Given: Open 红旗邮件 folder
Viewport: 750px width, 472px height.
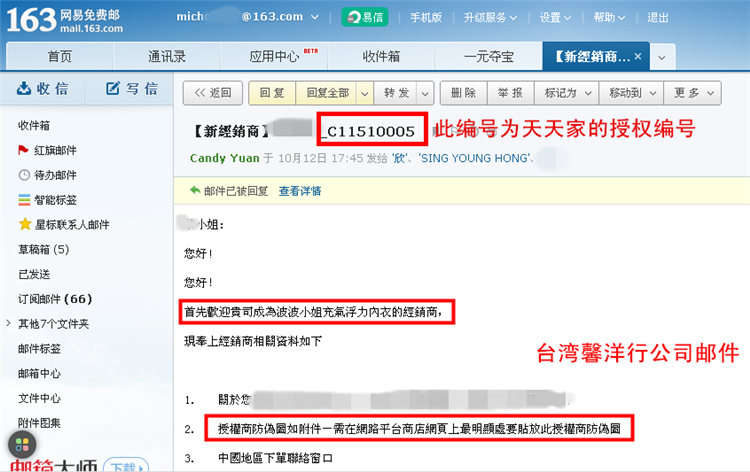Looking at the screenshot, I should click(x=55, y=150).
